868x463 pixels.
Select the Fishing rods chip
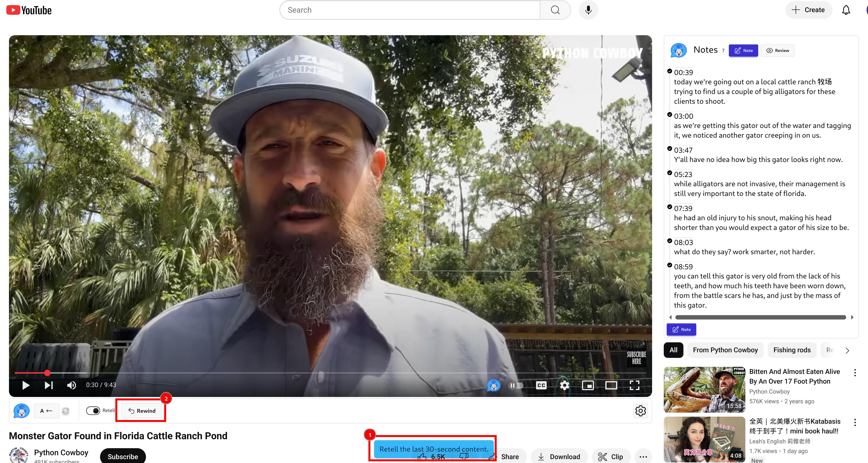click(792, 350)
